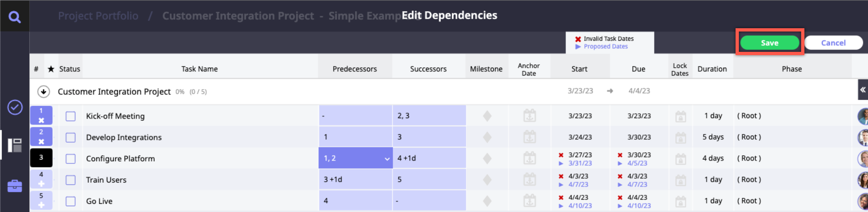Edit the Train Users predecessors field
This screenshot has height=212, width=868.
[x=355, y=179]
